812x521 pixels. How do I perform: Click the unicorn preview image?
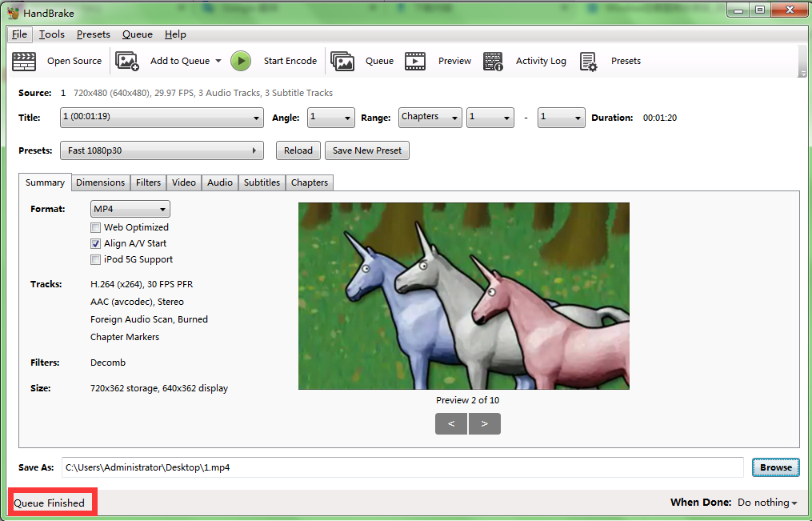click(x=464, y=296)
